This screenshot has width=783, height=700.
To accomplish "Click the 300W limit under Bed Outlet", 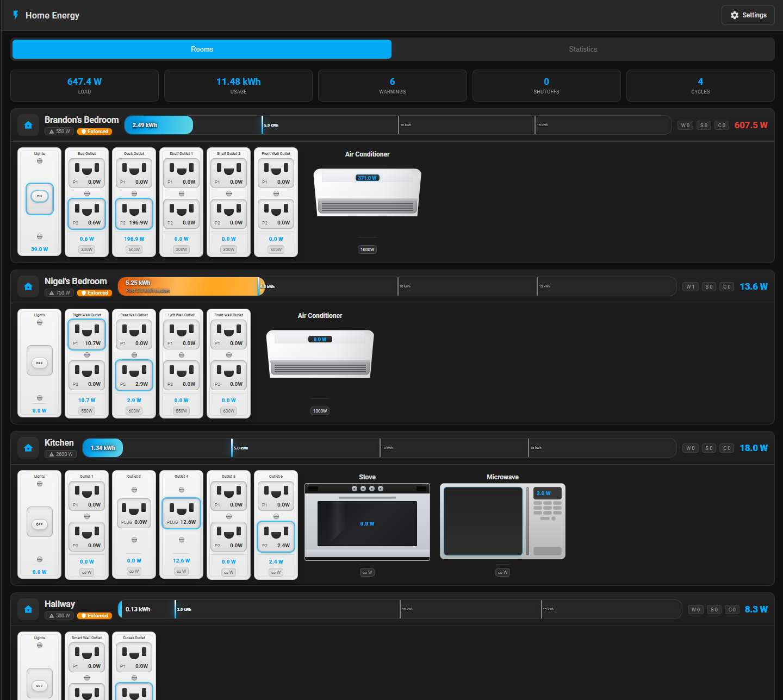I will (87, 249).
